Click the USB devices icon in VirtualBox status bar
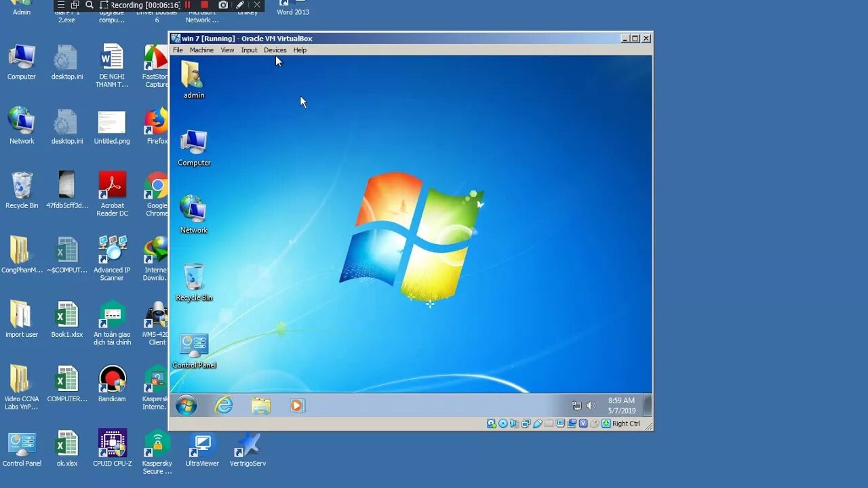This screenshot has width=868, height=488. coord(538,424)
